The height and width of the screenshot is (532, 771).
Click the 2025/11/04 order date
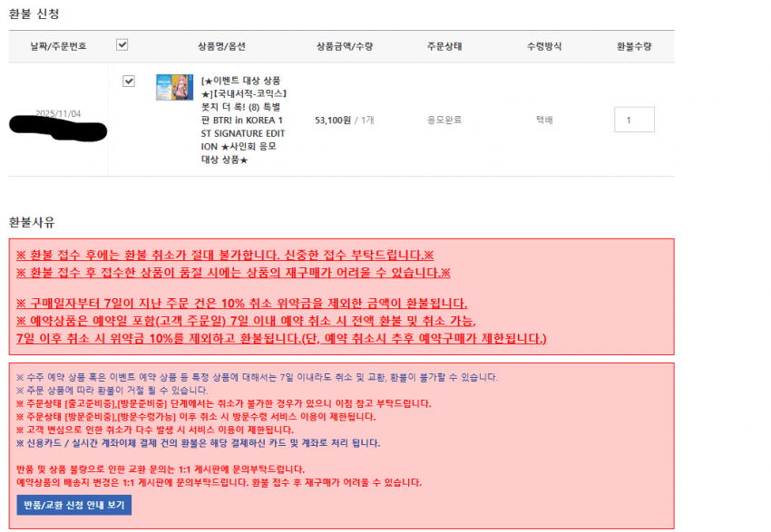point(58,113)
